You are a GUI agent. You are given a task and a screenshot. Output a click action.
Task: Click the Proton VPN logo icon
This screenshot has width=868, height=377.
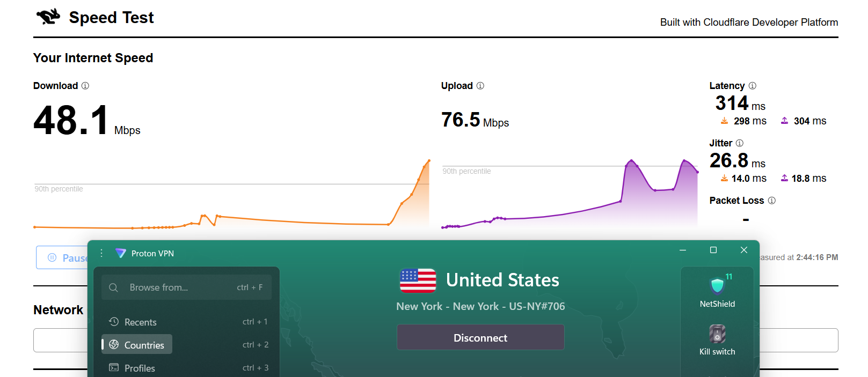point(120,253)
